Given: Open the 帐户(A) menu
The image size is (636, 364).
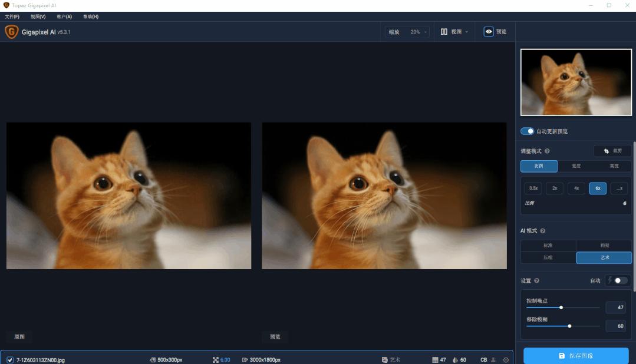Looking at the screenshot, I should (64, 16).
